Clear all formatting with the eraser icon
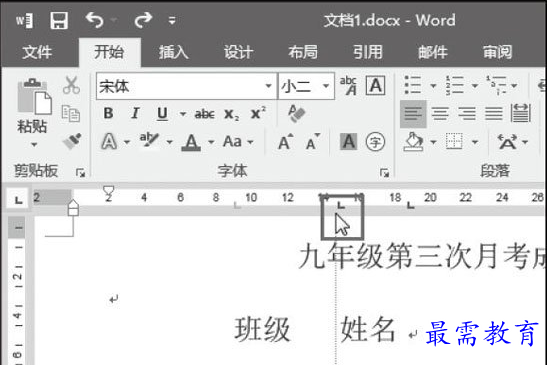The image size is (547, 365). pos(297,114)
